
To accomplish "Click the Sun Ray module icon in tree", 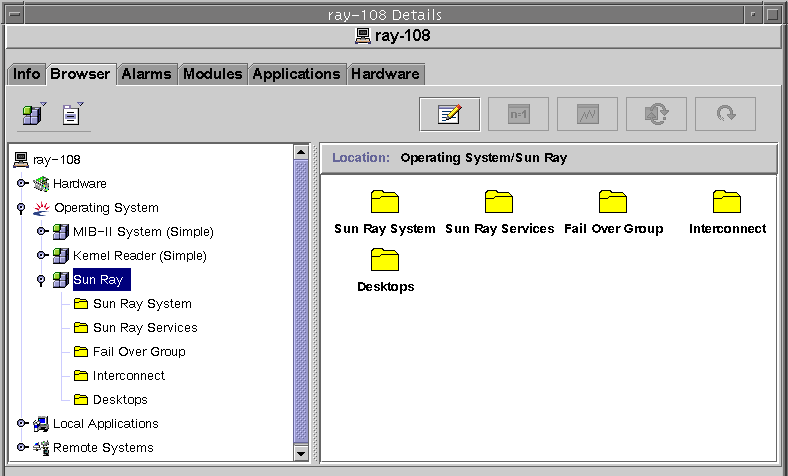I will click(x=61, y=279).
